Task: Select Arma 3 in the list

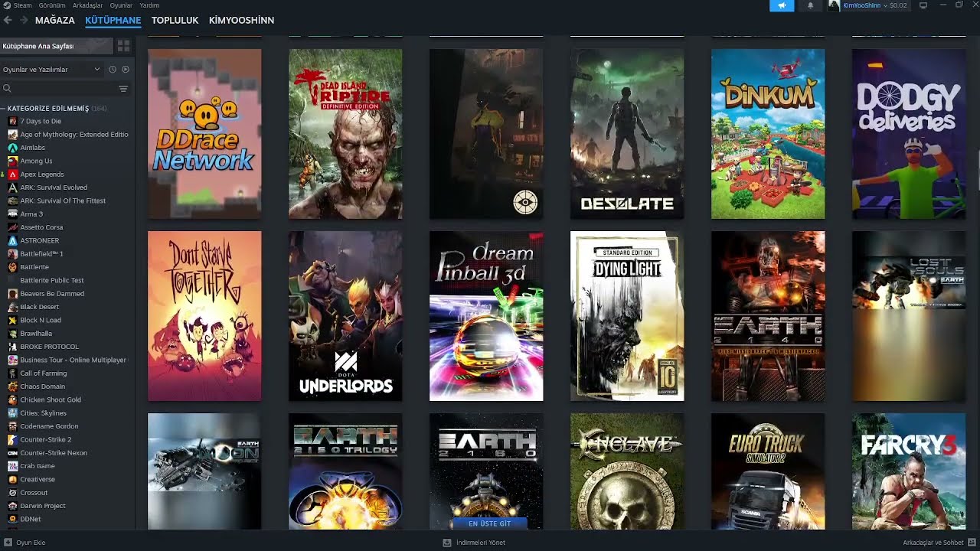Action: point(31,214)
